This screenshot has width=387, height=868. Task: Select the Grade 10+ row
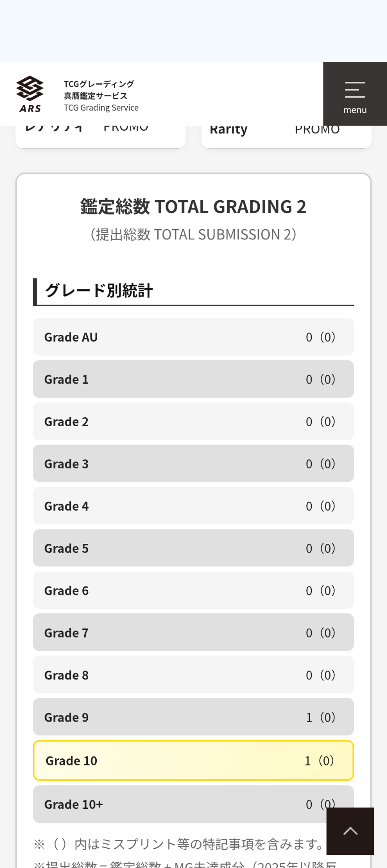[x=193, y=804]
